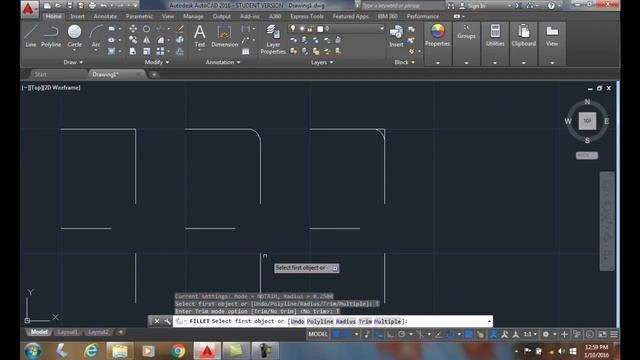Open the Annotate ribbon tab
640x360 pixels.
point(105,16)
